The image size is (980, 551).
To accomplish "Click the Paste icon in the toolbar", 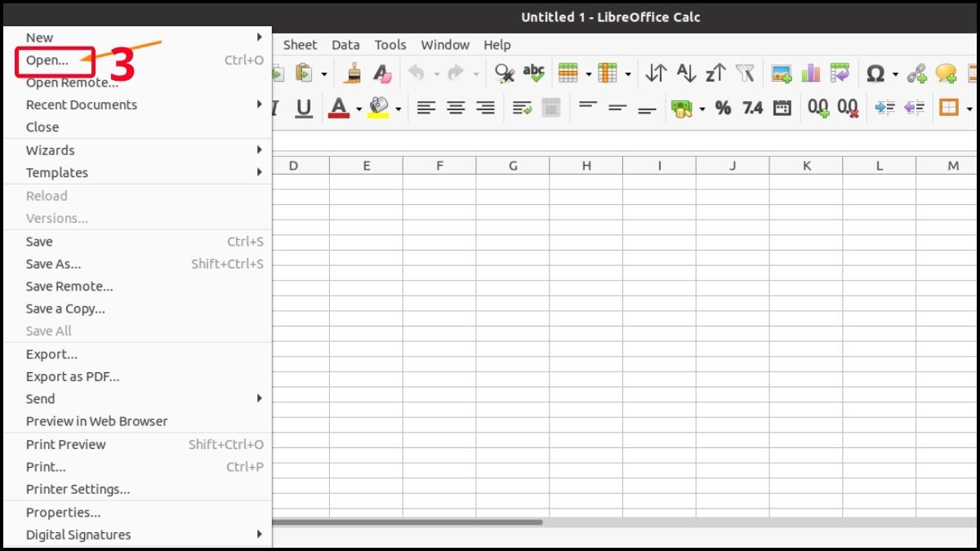I will tap(303, 73).
